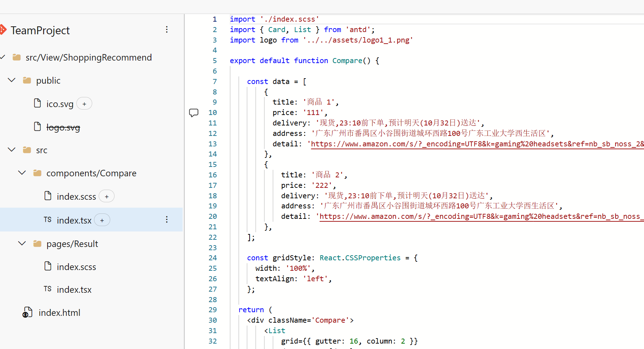
Task: Open the deleted logo.svg file
Action: click(63, 128)
